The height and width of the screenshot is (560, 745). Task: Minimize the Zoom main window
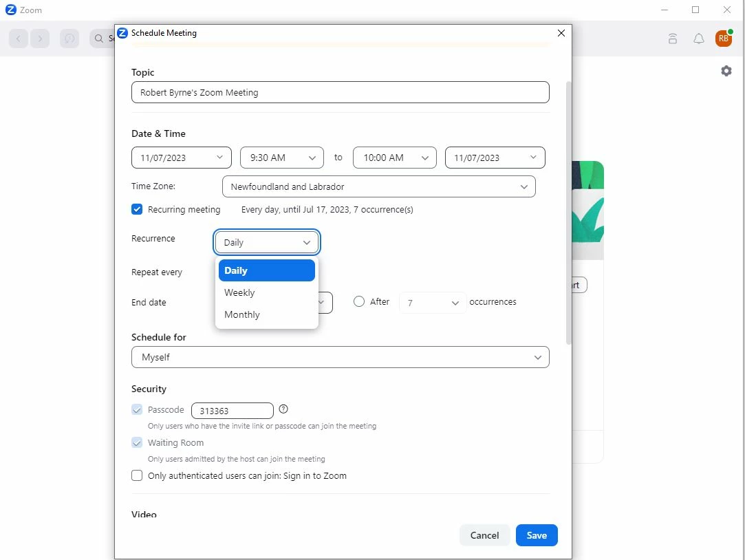pos(665,10)
